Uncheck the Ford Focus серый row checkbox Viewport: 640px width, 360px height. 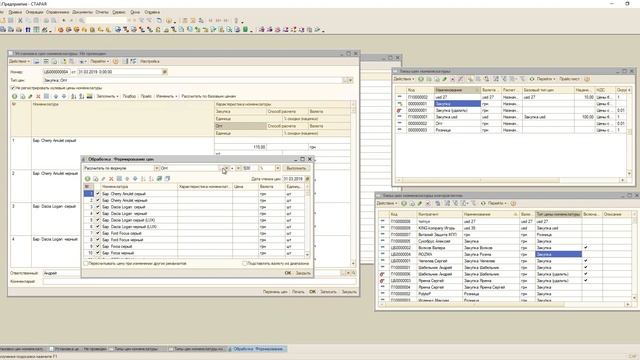coord(98,233)
